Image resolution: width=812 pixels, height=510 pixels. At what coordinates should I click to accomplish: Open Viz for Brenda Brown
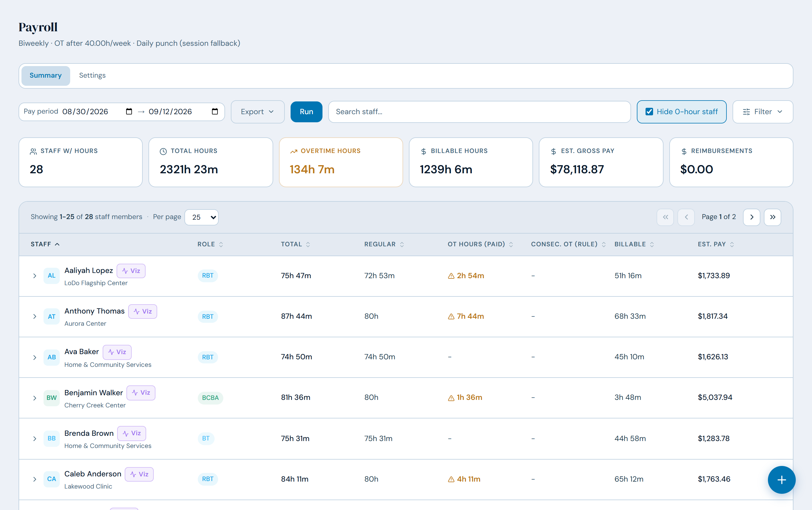[x=131, y=433]
